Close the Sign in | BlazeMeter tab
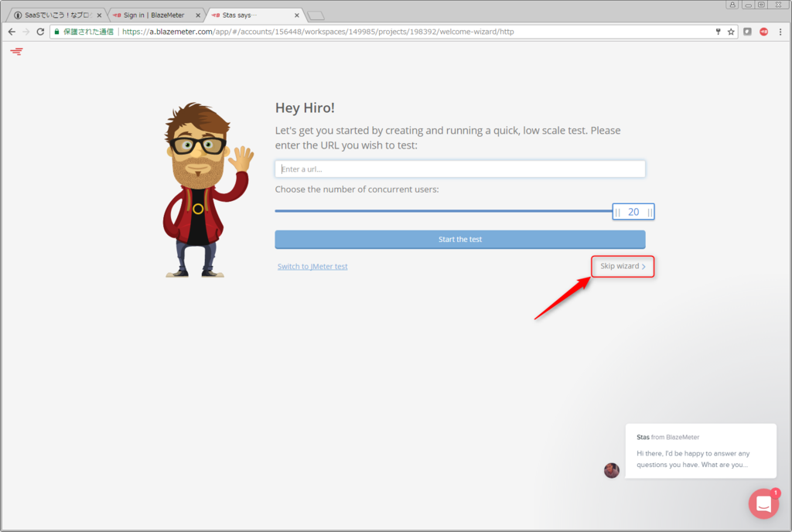 coord(198,15)
